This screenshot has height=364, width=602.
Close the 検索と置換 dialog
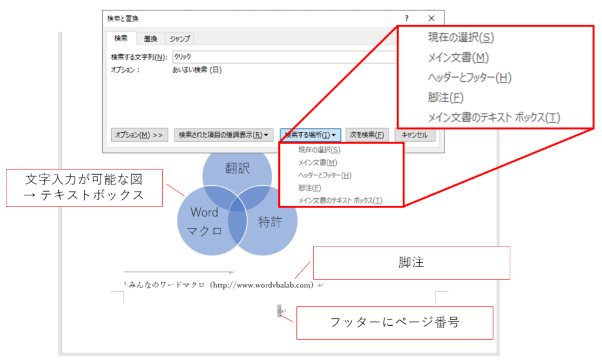(x=432, y=19)
